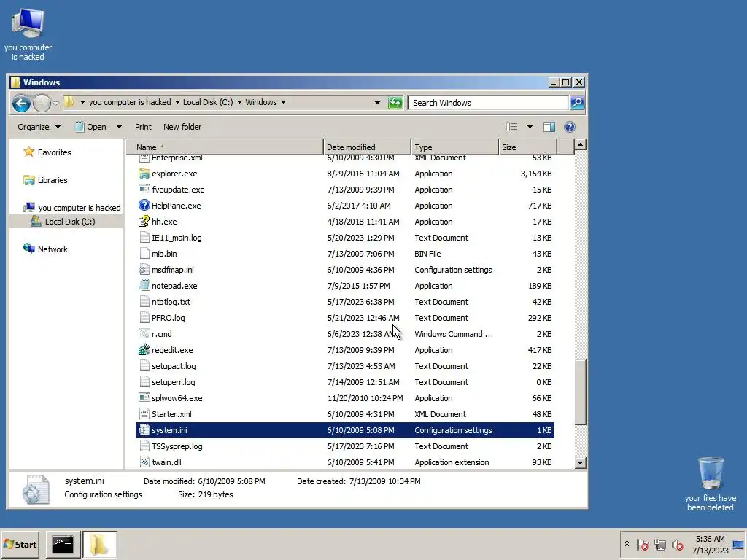The image size is (747, 560).
Task: Click the Forward navigation arrow
Action: [x=42, y=103]
